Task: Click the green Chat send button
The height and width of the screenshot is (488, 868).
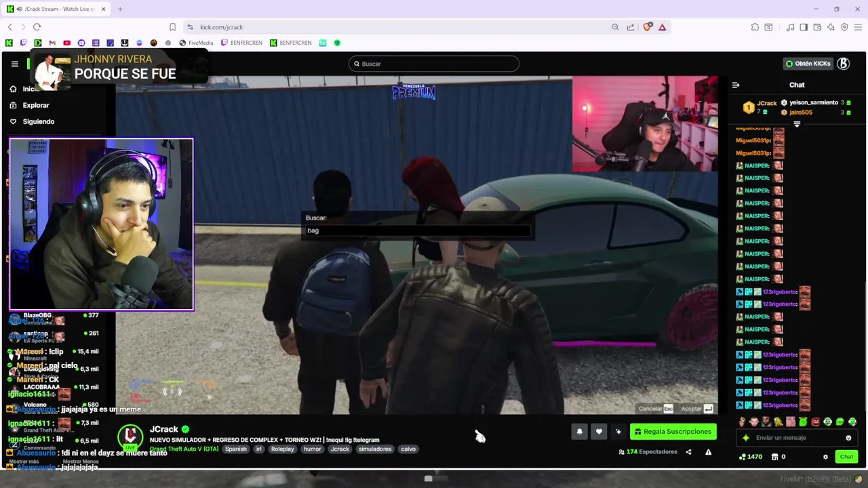Action: [846, 457]
